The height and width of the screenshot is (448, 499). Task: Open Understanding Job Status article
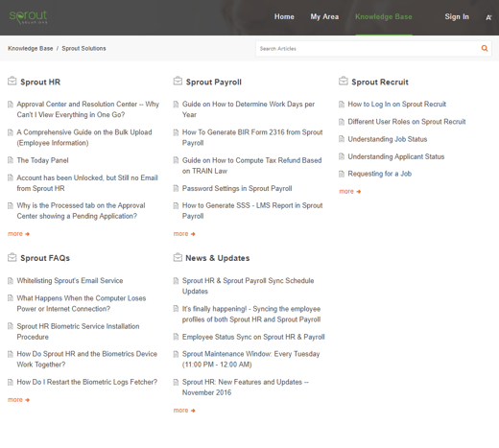click(388, 139)
